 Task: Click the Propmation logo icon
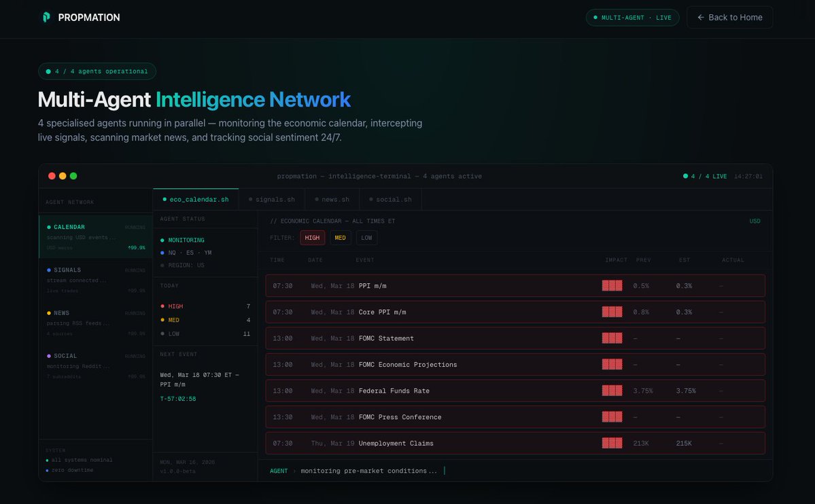(46, 17)
